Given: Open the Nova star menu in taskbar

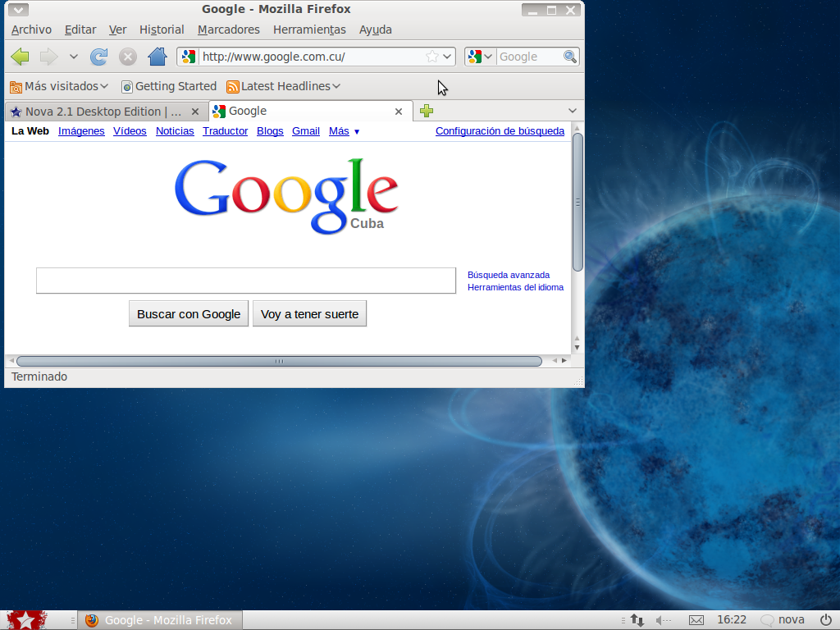Looking at the screenshot, I should (26, 620).
